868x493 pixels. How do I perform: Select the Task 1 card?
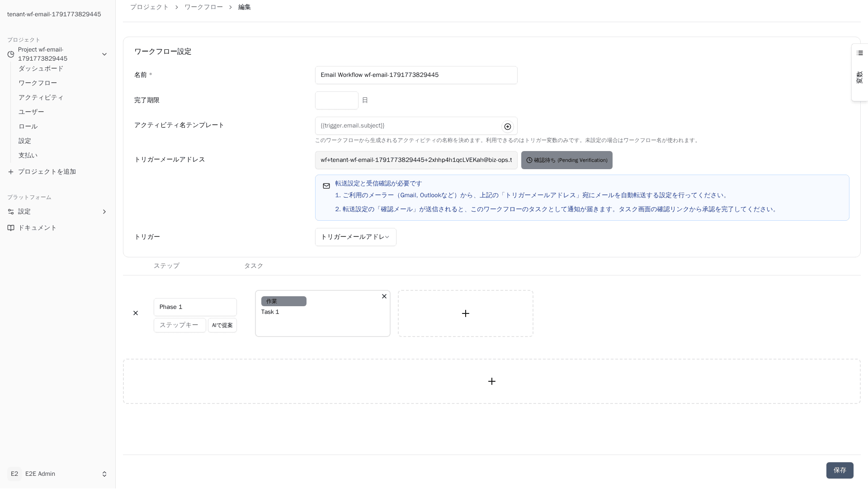pos(323,313)
